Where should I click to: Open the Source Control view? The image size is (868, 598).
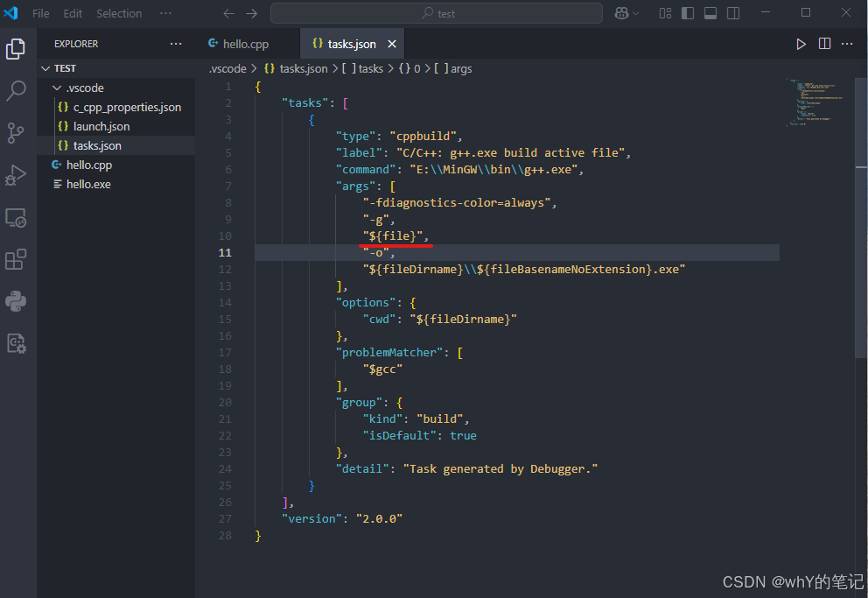[16, 133]
